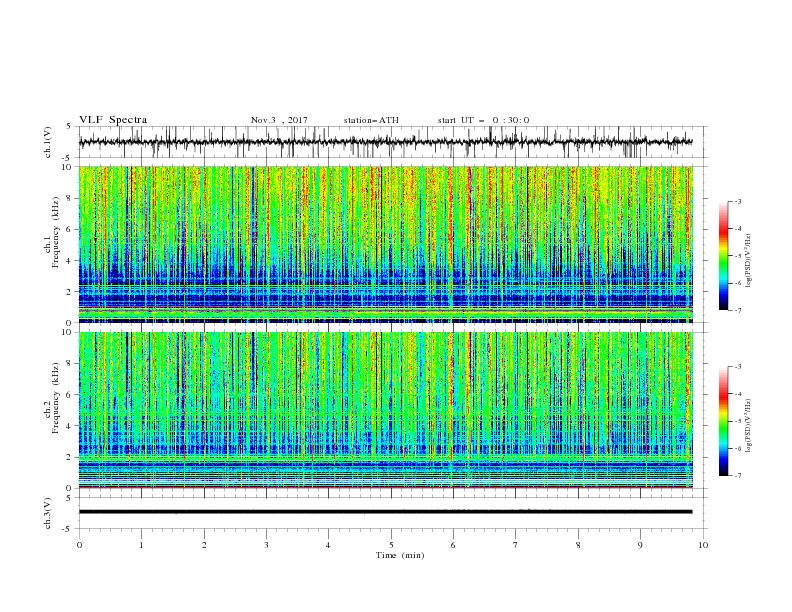792x612 pixels.
Task: Click the 'ch.1(V)' waveform axis label
Action: pyautogui.click(x=48, y=142)
